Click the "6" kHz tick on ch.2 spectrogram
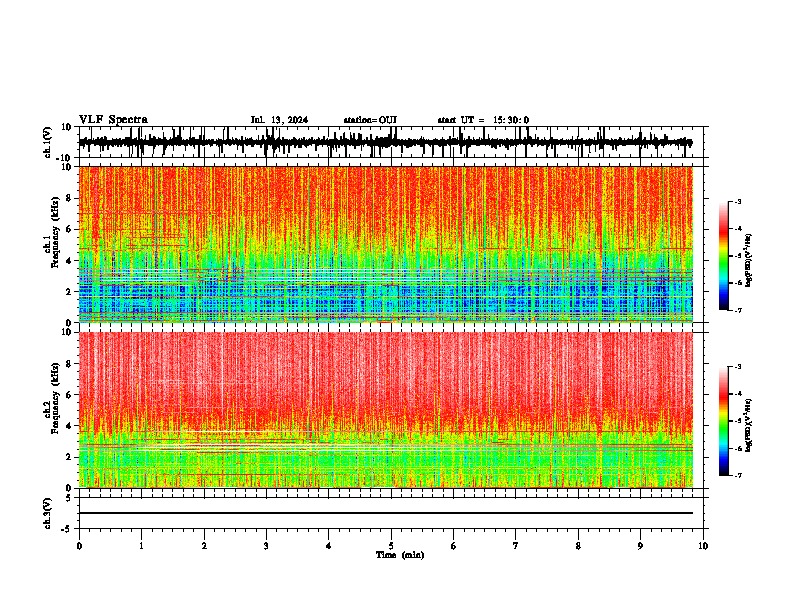This screenshot has width=792, height=612. tap(69, 395)
